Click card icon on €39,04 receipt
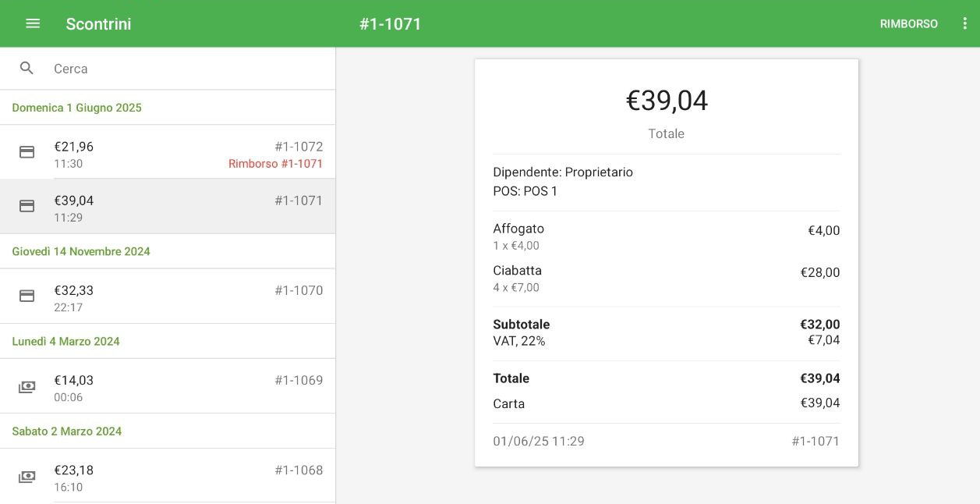This screenshot has width=980, height=504. [27, 206]
